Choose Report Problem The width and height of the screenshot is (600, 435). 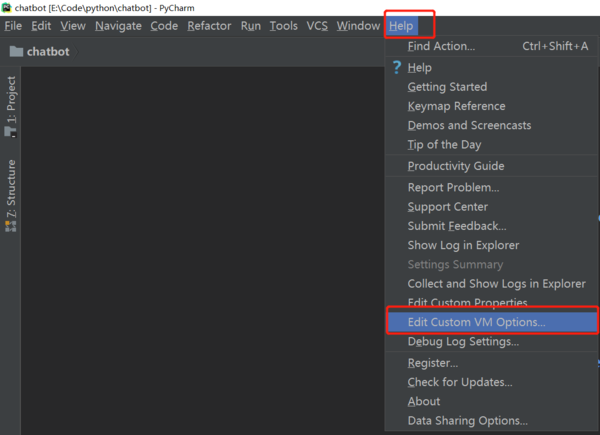(491, 187)
